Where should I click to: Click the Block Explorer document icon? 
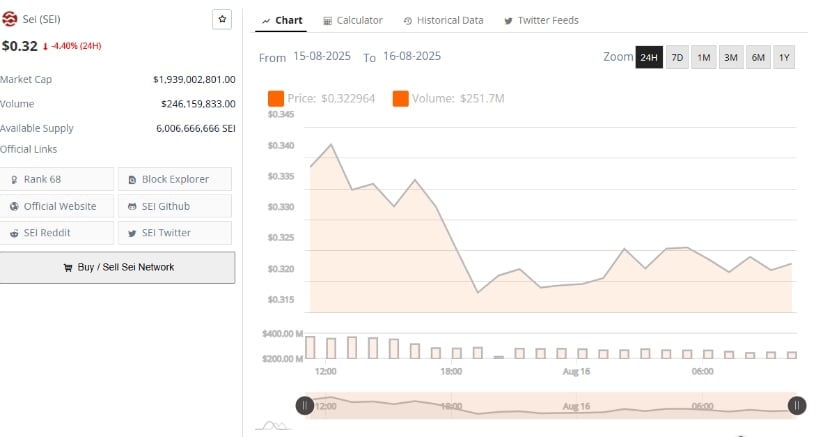pyautogui.click(x=132, y=180)
